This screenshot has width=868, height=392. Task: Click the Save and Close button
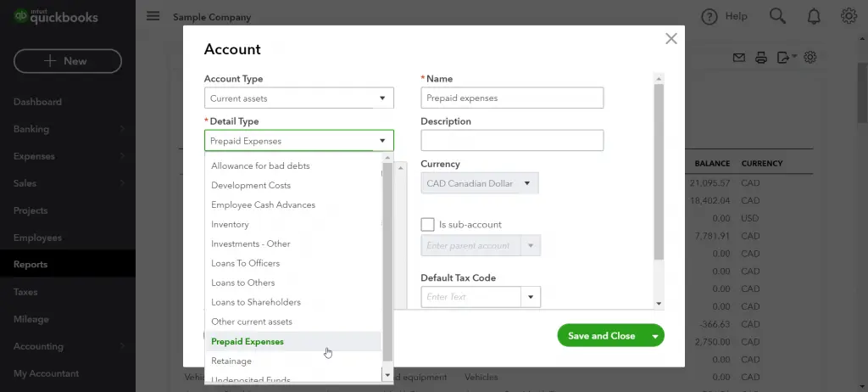click(x=603, y=335)
